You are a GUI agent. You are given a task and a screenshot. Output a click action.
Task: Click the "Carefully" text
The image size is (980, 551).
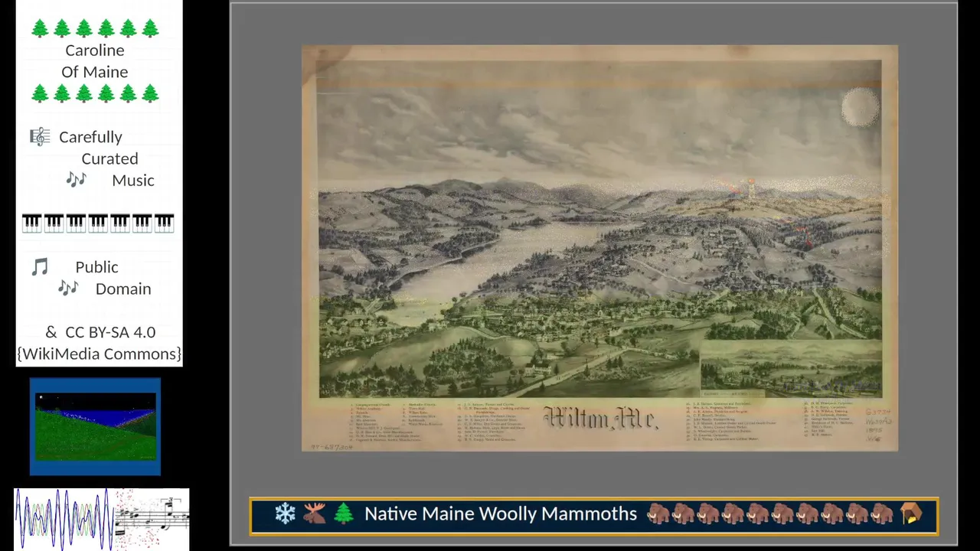90,138
